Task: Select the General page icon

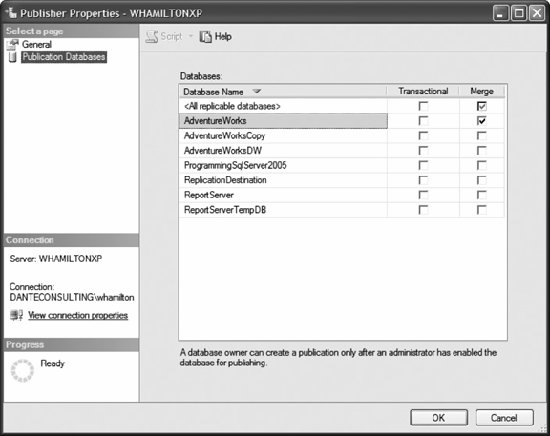Action: tap(13, 45)
